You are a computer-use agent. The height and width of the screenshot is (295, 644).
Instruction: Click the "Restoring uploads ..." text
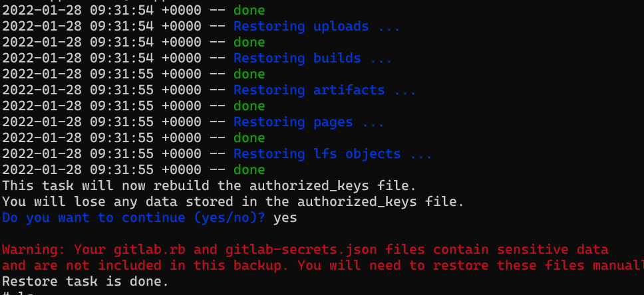click(317, 27)
